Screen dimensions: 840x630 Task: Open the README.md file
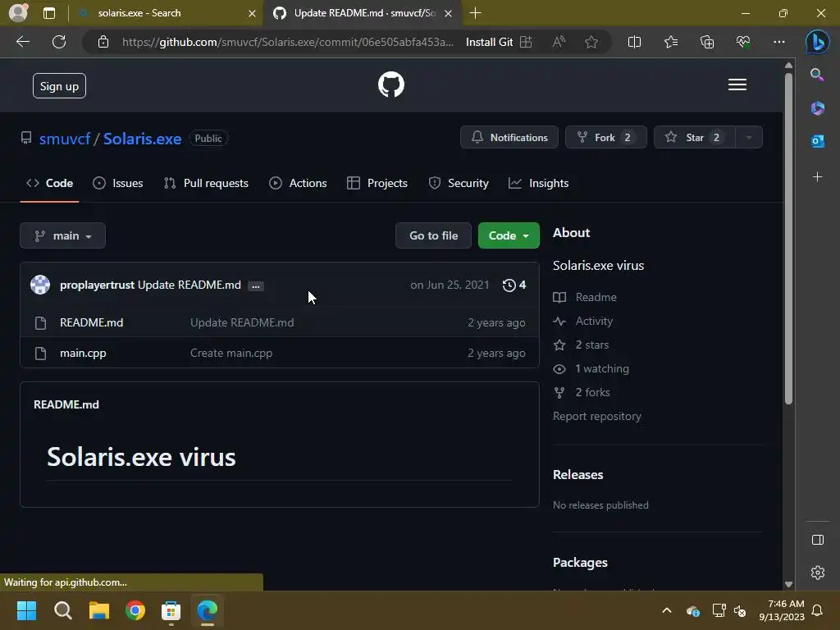(92, 322)
